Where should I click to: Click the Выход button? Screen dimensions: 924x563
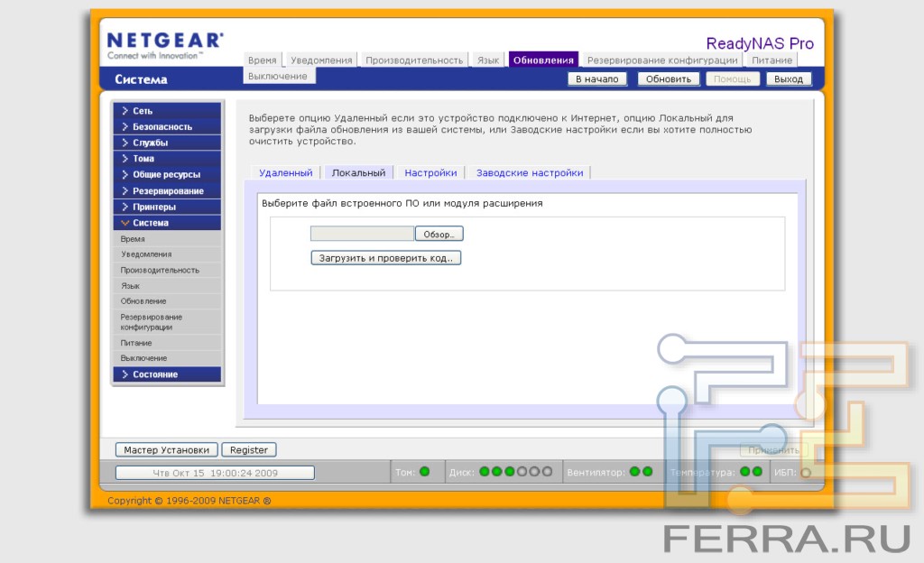click(789, 78)
